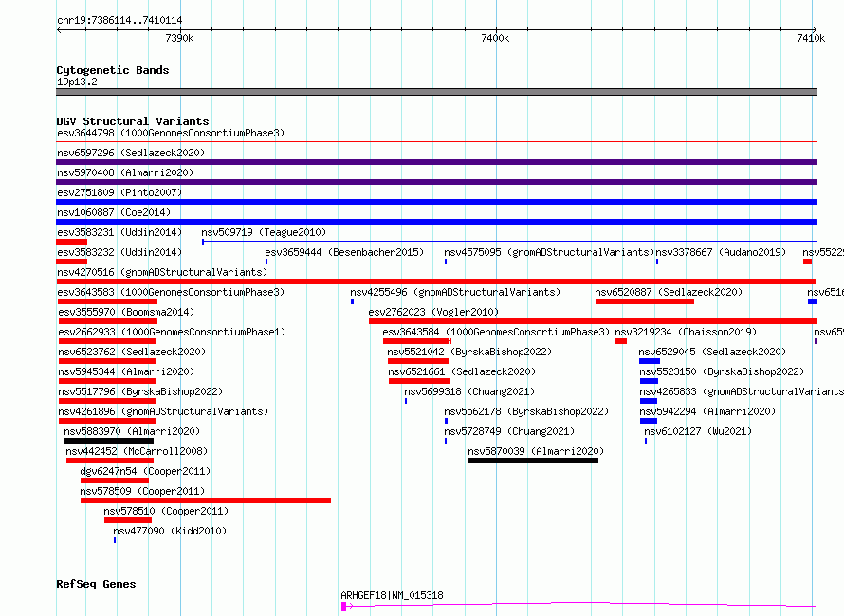Click the nsv578509 (Cooper2011) red bar
844x616 pixels.
point(206,500)
